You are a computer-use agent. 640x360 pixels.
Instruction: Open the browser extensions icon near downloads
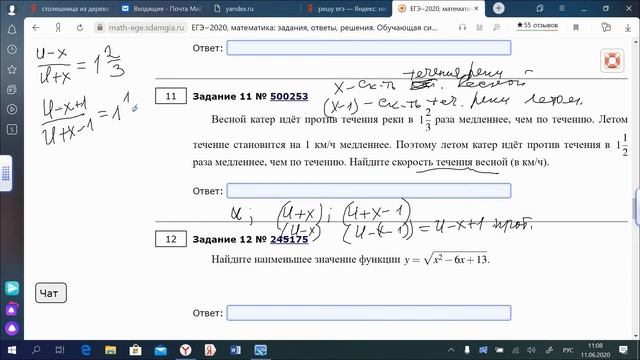pos(606,27)
